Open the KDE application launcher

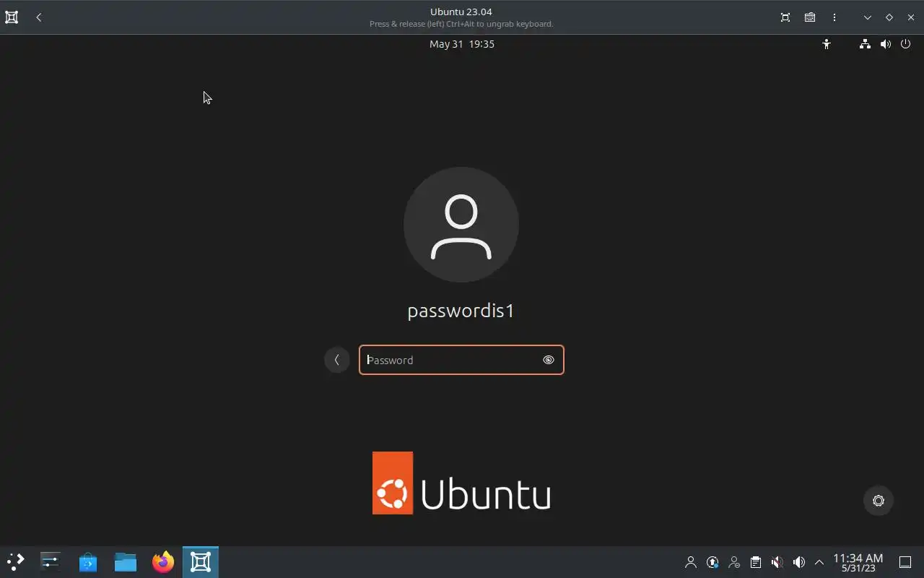tap(15, 561)
